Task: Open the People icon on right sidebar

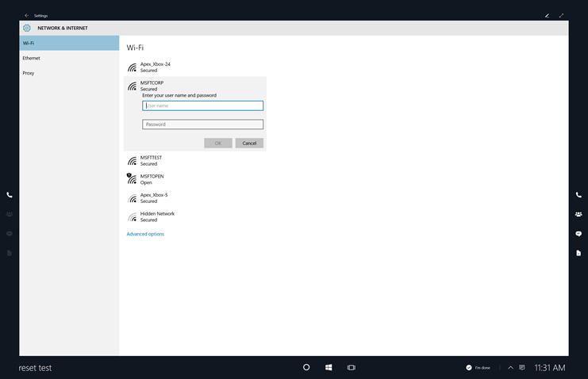Action: coord(578,214)
